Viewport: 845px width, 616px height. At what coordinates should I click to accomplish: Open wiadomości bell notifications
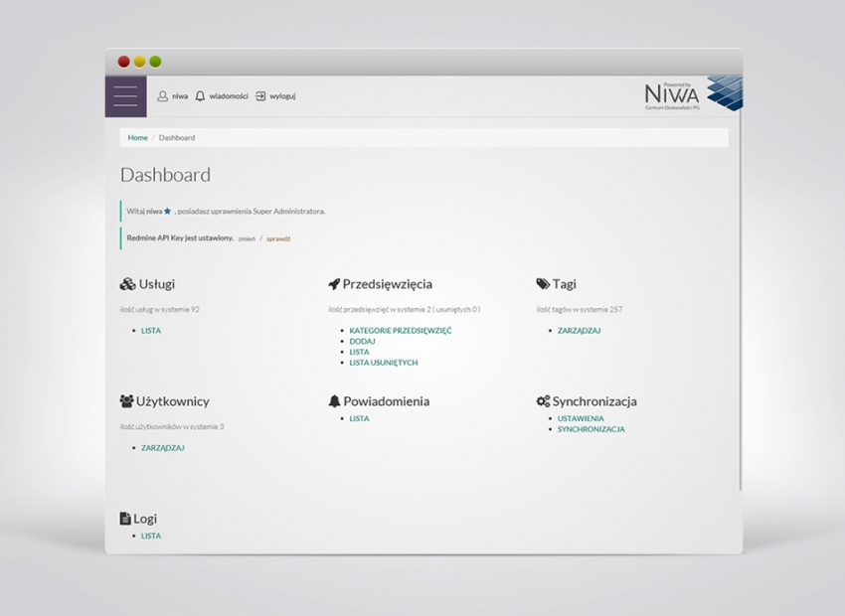pyautogui.click(x=200, y=96)
